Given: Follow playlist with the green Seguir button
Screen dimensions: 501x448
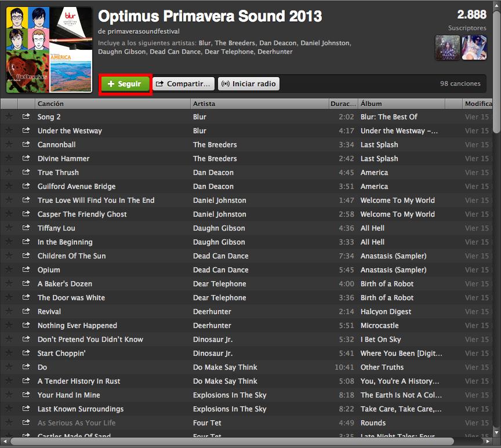Looking at the screenshot, I should [x=125, y=84].
